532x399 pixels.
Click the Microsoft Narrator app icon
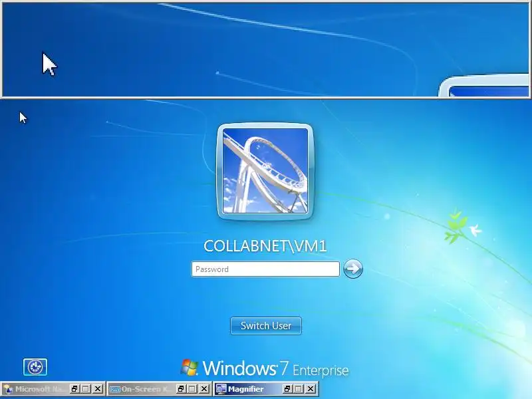(8, 389)
